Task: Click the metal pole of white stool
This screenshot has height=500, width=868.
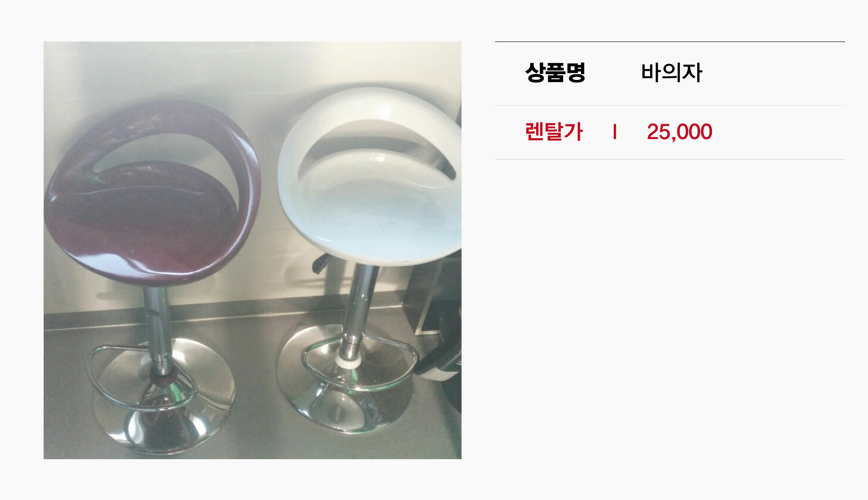Action: [359, 309]
